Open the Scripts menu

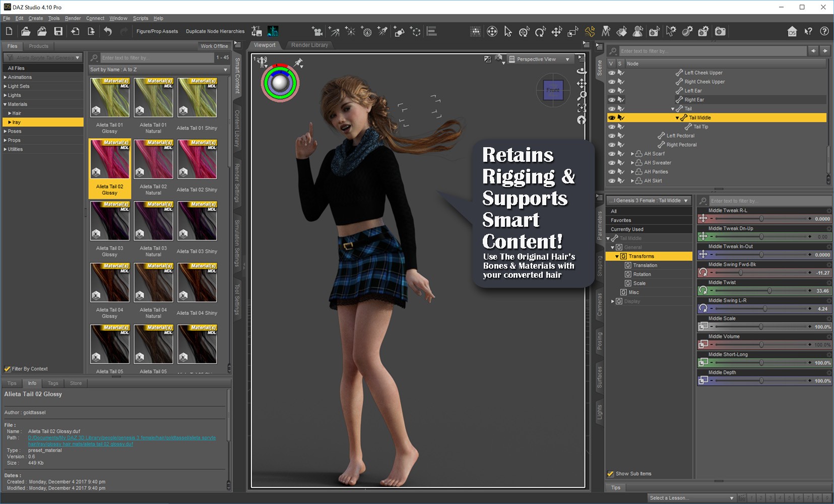[x=141, y=18]
